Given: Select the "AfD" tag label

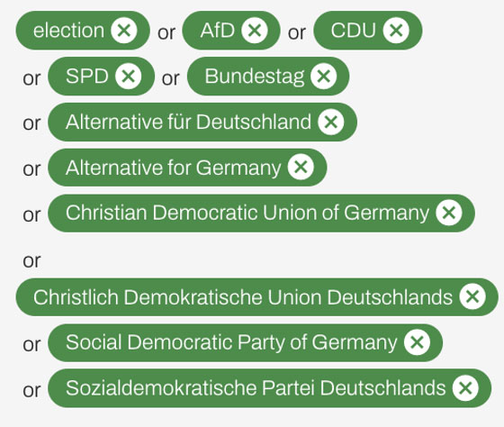Looking at the screenshot, I should (218, 31).
